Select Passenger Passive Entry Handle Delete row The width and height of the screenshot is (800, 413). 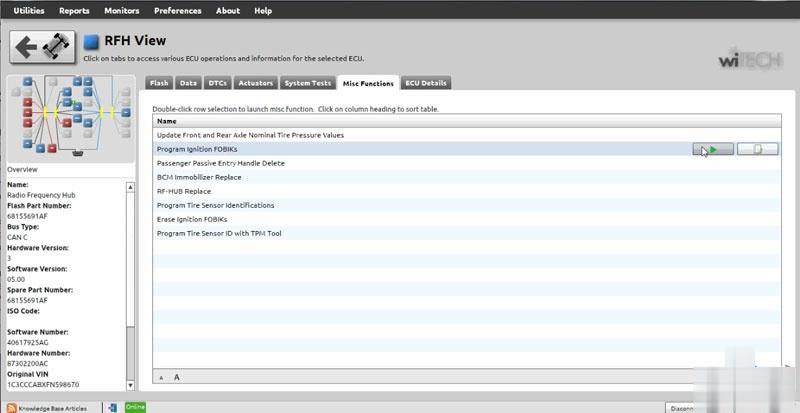[466, 163]
